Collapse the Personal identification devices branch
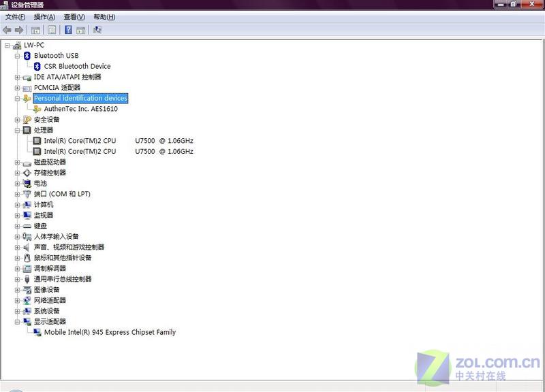545x392 pixels. pos(18,99)
